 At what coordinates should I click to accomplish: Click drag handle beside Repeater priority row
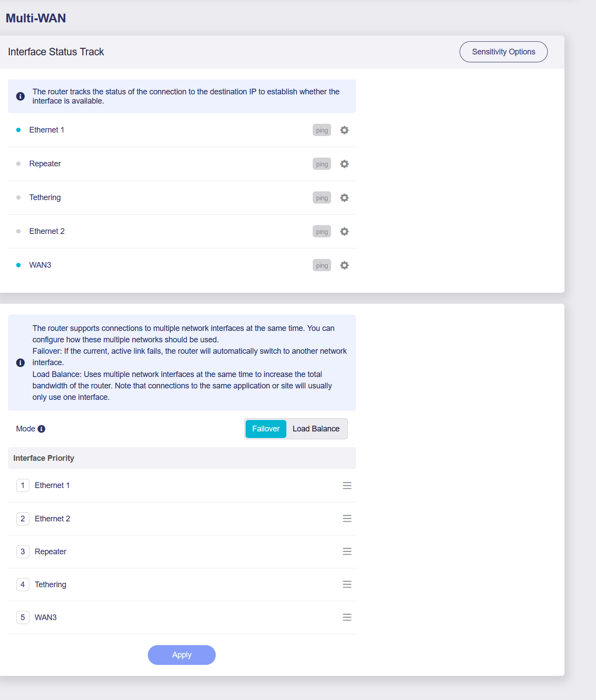(x=347, y=552)
